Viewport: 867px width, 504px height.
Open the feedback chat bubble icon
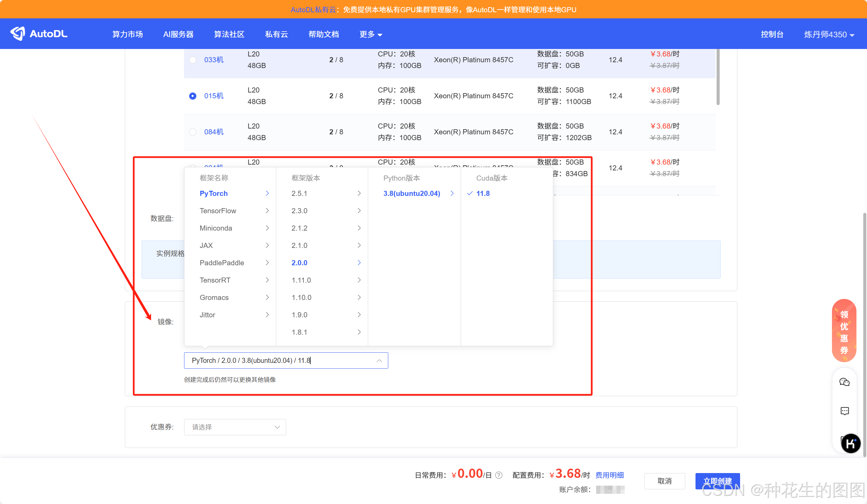(x=844, y=411)
